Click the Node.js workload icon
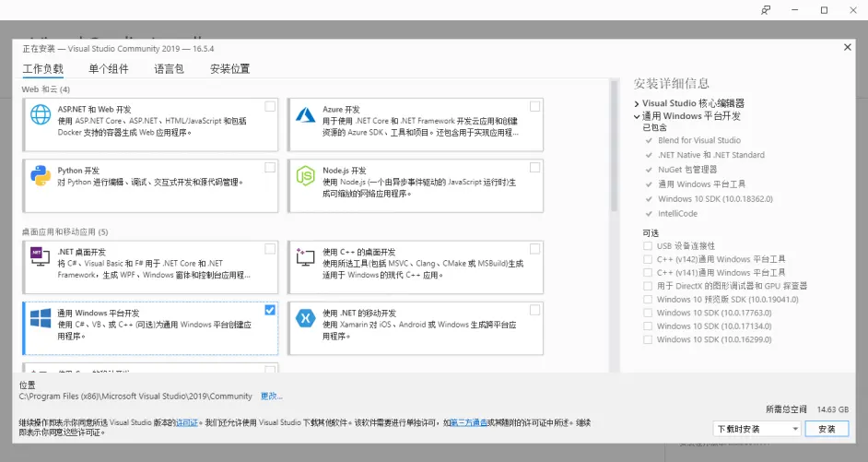This screenshot has height=462, width=868. (306, 175)
